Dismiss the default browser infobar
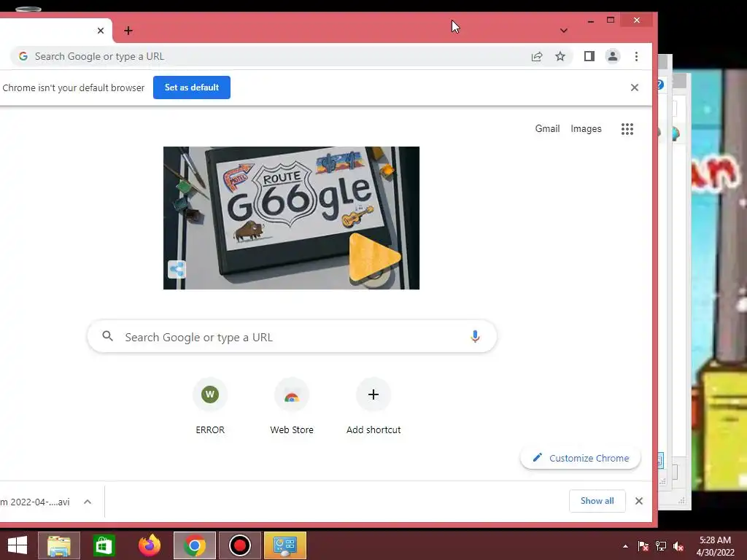The height and width of the screenshot is (560, 747). click(x=635, y=87)
